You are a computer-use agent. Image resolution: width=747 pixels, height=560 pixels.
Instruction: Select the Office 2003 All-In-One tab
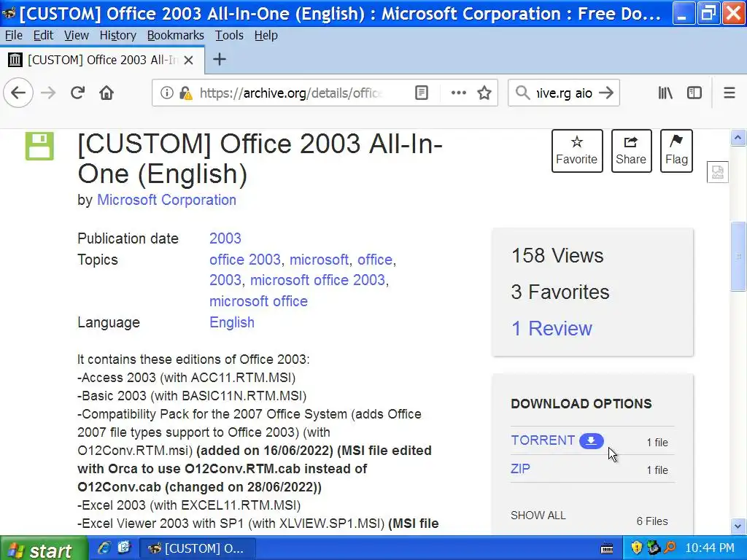point(102,60)
